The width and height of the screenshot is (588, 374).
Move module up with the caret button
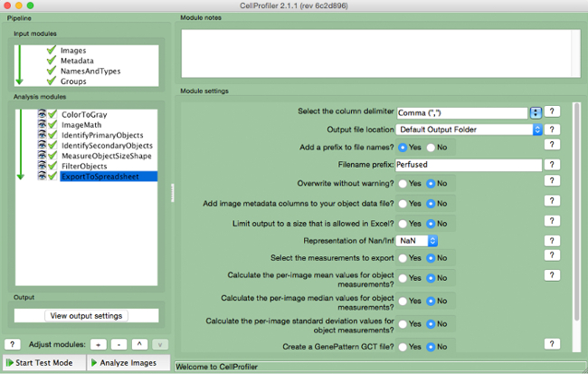(x=139, y=345)
